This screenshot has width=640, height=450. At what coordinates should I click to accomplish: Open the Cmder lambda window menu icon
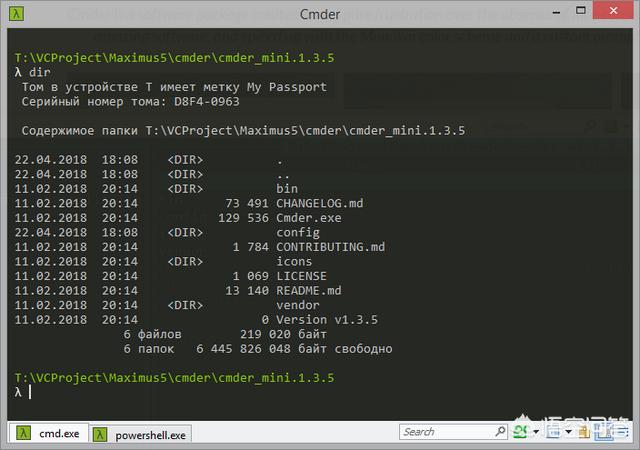pyautogui.click(x=16, y=13)
